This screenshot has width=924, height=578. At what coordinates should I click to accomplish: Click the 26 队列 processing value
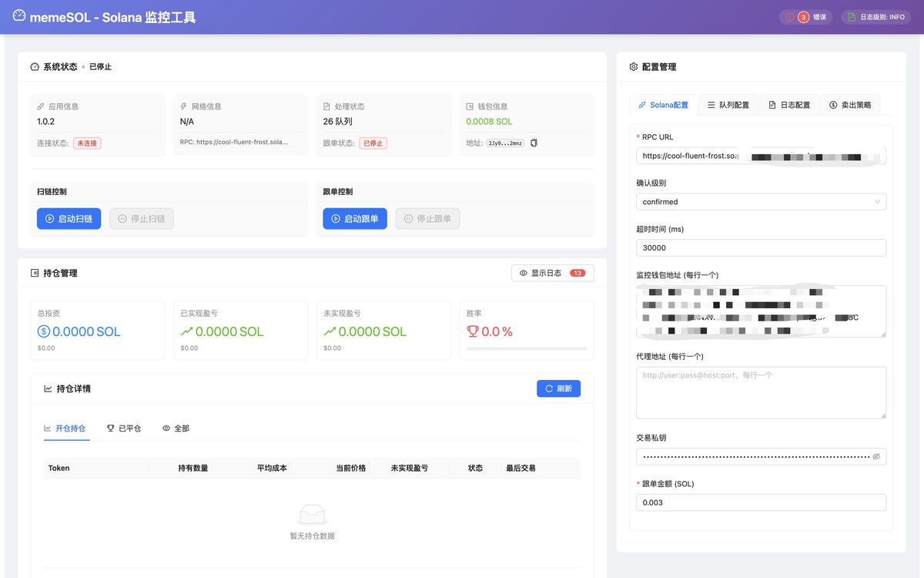click(338, 122)
